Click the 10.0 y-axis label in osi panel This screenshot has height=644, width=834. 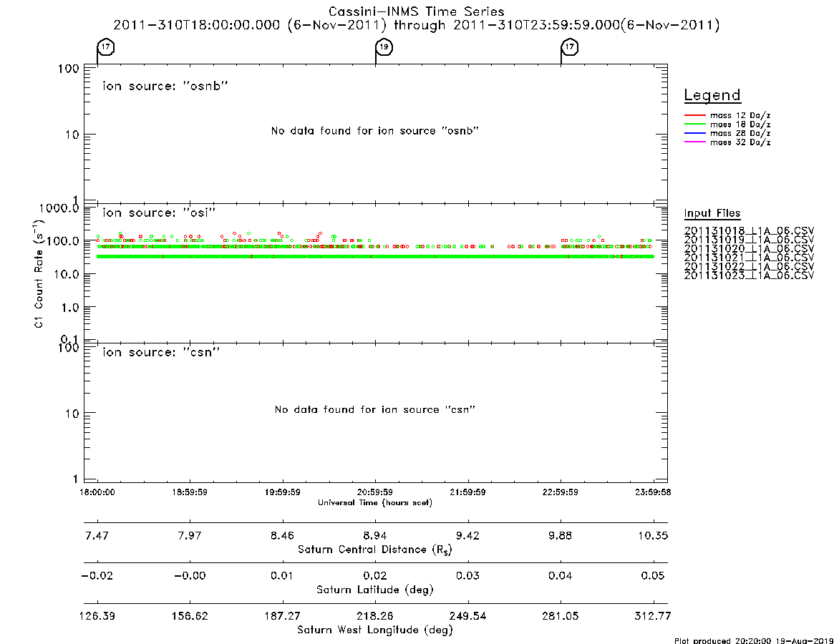coord(67,274)
